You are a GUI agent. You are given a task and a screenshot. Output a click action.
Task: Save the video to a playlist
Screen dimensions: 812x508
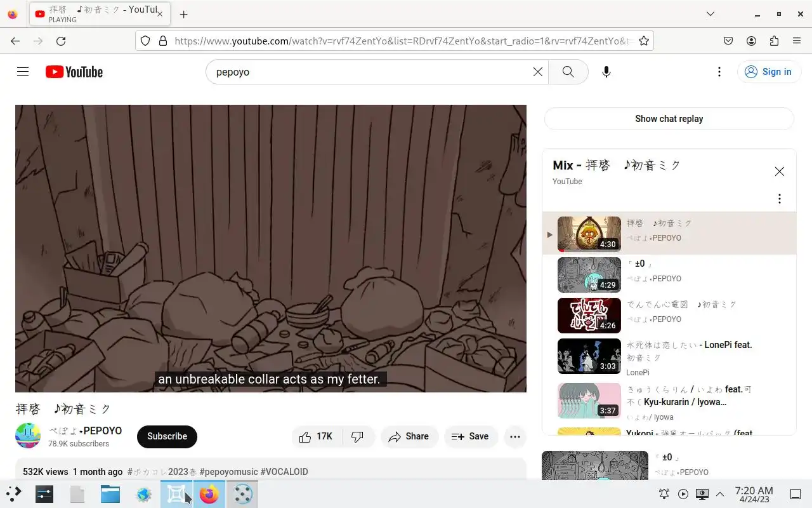pyautogui.click(x=470, y=436)
